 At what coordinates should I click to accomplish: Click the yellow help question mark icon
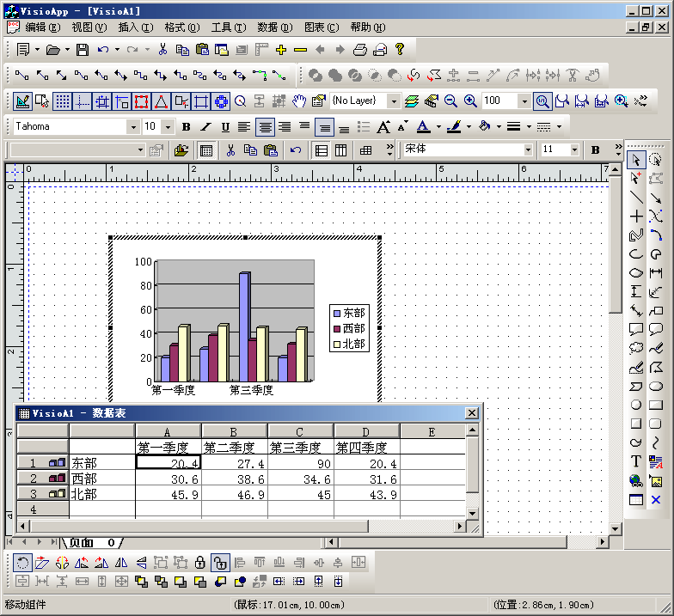tap(399, 50)
